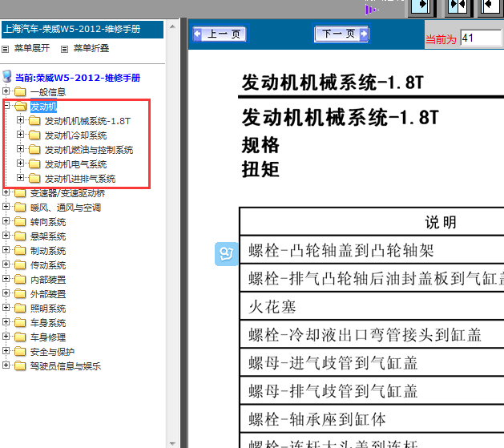Click the 菜单折叠 list icon
Viewport: 504px width, 448px height.
pyautogui.click(x=65, y=49)
